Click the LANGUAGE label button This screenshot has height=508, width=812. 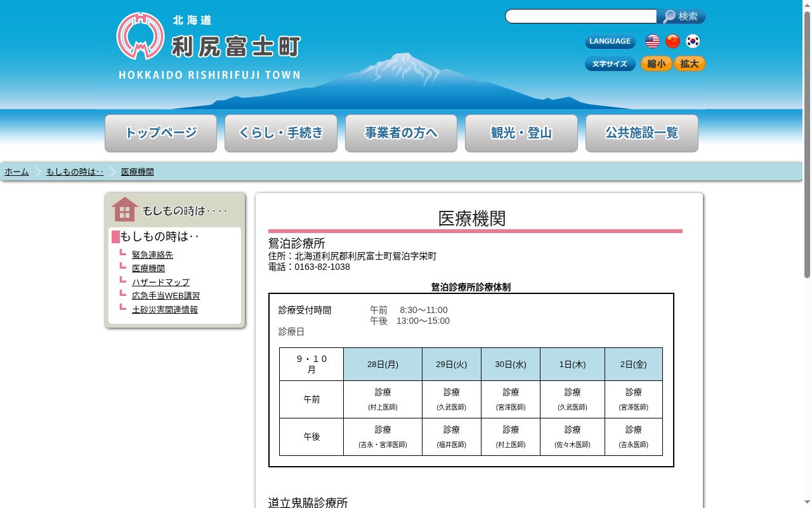click(x=610, y=41)
